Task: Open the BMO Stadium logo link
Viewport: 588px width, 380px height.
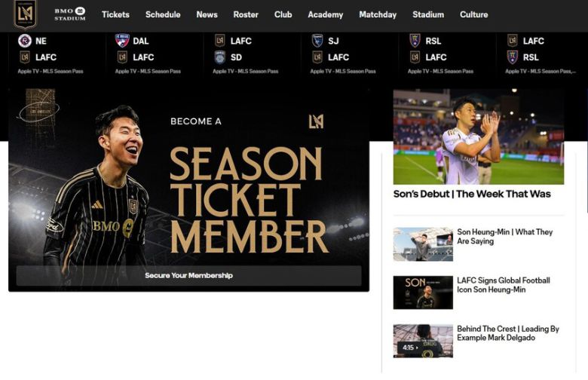Action: coord(70,14)
